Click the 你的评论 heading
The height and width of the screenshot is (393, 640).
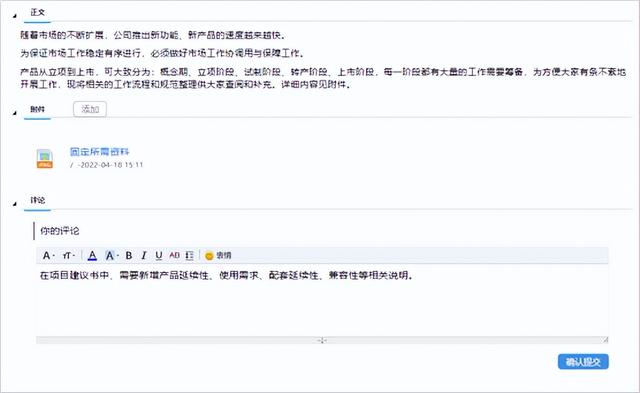pos(60,231)
